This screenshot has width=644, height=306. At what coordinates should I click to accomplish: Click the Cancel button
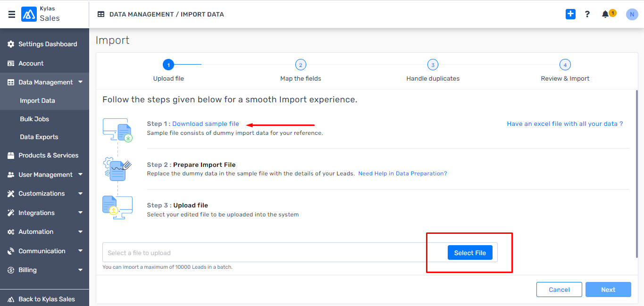point(559,289)
